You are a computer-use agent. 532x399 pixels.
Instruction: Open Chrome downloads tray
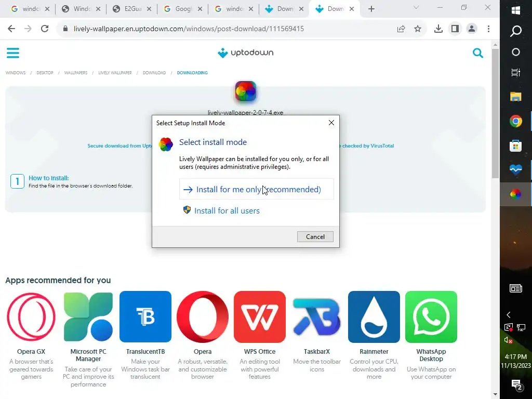tap(438, 29)
